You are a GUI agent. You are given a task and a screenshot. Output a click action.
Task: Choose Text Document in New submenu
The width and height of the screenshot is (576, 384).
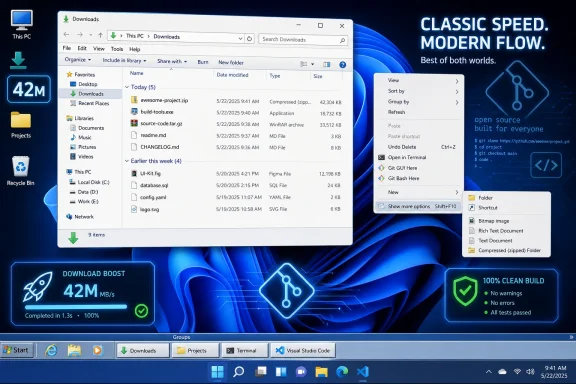(507, 241)
